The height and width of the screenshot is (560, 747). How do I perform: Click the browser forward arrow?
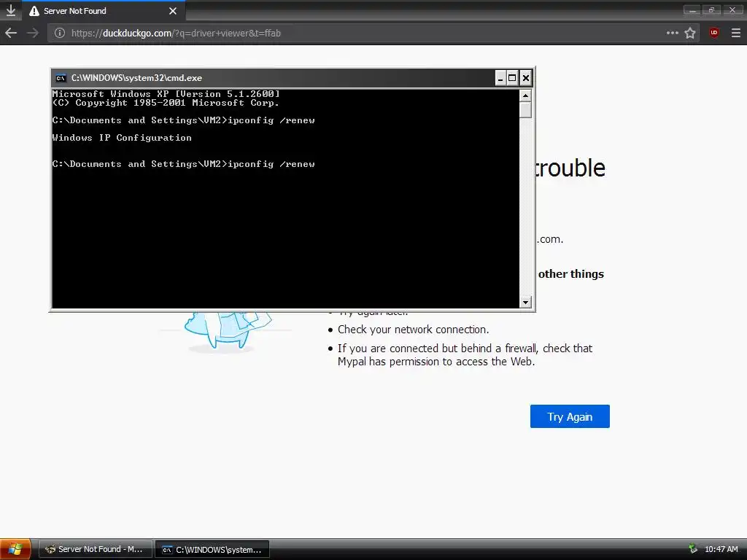(x=32, y=33)
